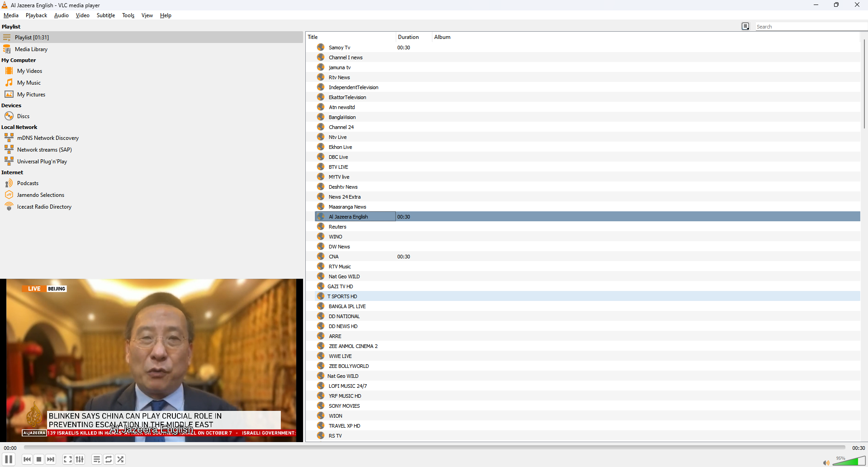
Task: Open Icecast Radio Directory
Action: (x=44, y=207)
